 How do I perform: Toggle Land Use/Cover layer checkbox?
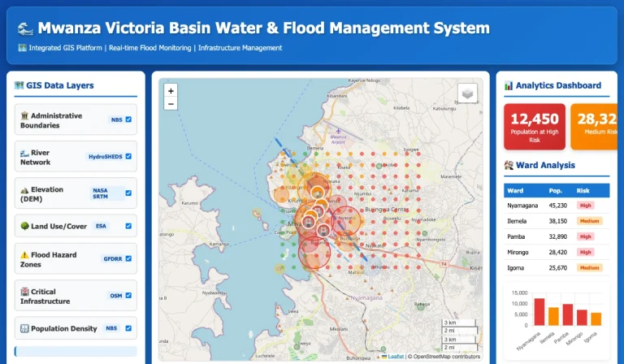tap(128, 226)
